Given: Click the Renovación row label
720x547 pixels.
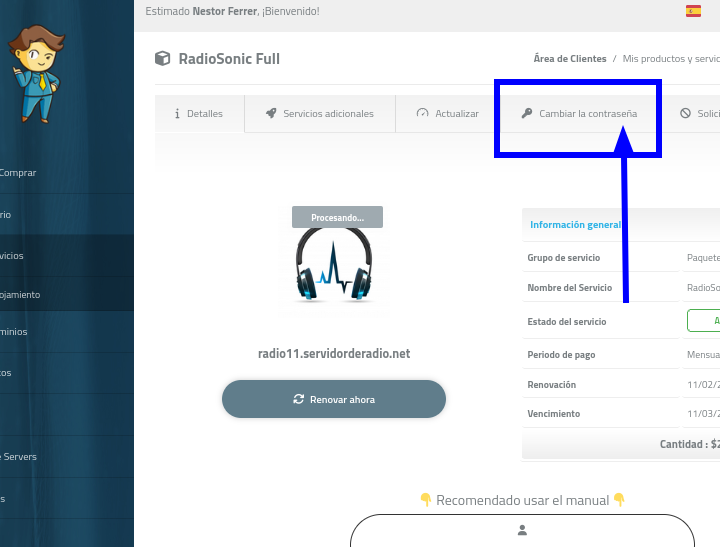Looking at the screenshot, I should (x=551, y=385).
